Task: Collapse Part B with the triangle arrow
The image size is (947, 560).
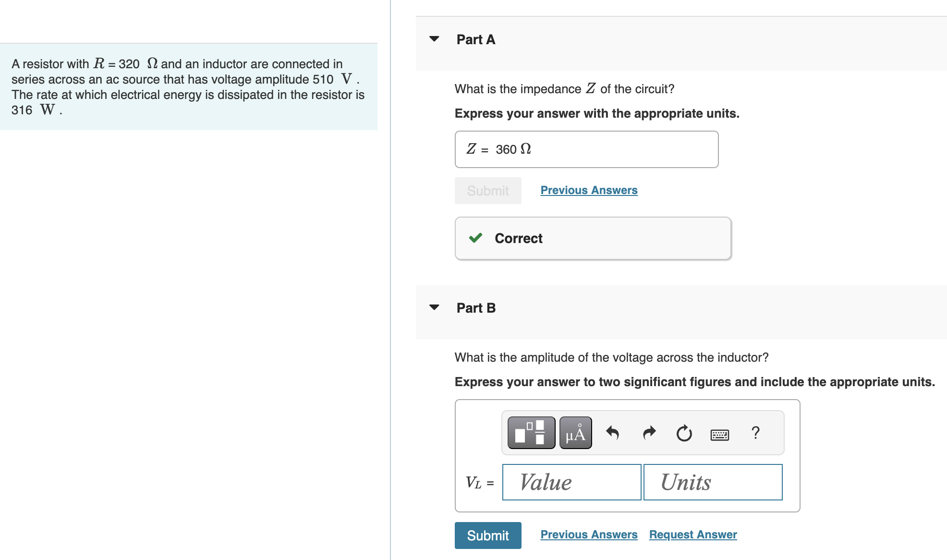Action: pos(434,307)
